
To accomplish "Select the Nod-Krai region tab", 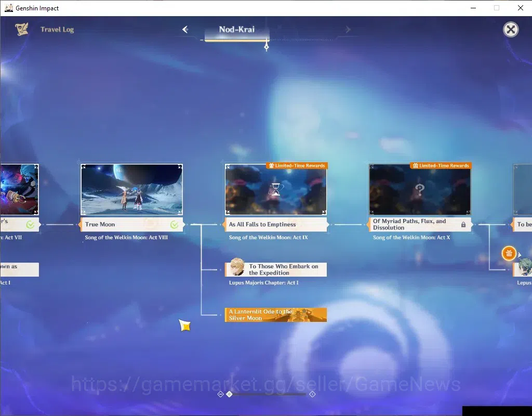I will pos(237,30).
